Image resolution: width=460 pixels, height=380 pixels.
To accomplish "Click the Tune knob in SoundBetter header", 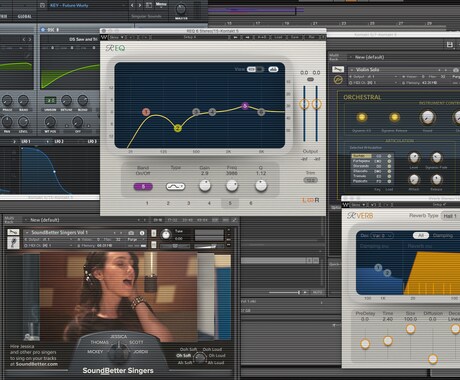I will 166,235.
